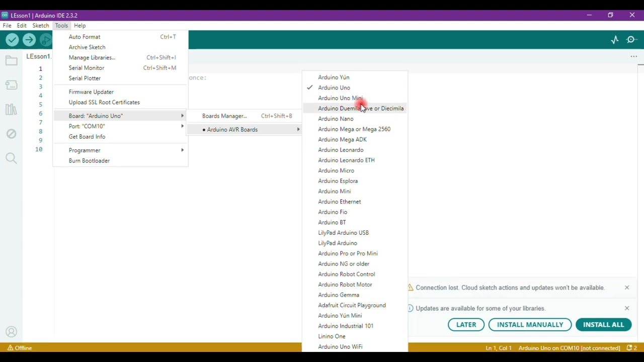This screenshot has width=644, height=362.
Task: Select Arduino Uno Mini board
Action: click(x=355, y=98)
